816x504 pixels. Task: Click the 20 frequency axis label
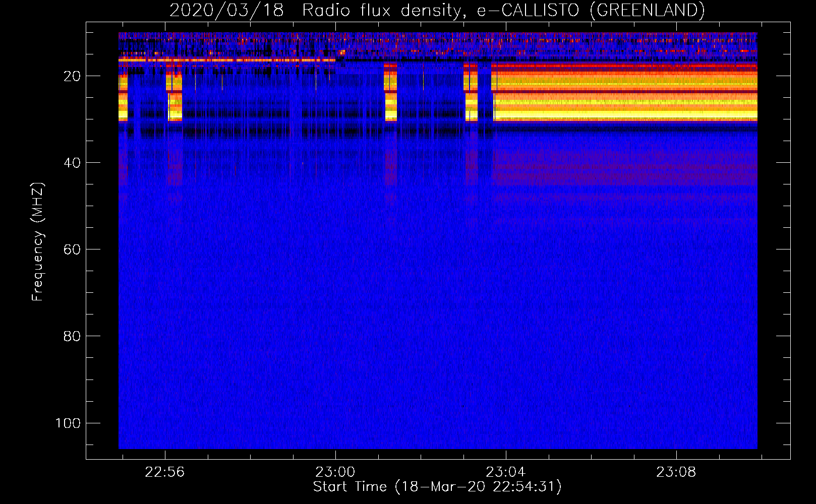[x=72, y=76]
